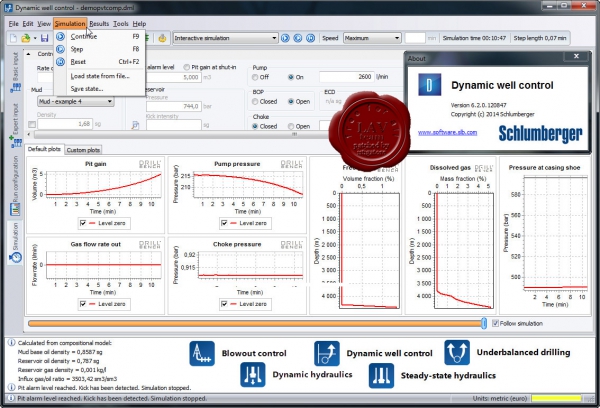Screen dimensions: 600x408
Task: Click the Blowout control icon
Action: click(202, 353)
